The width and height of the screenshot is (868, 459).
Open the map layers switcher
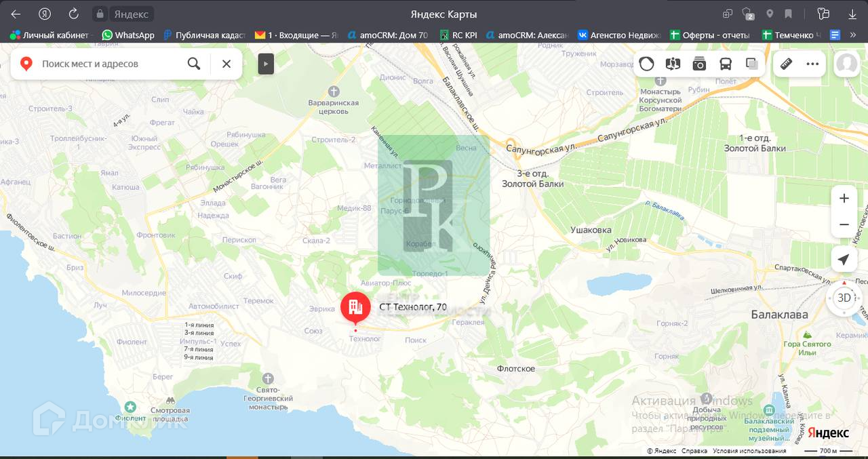(751, 64)
